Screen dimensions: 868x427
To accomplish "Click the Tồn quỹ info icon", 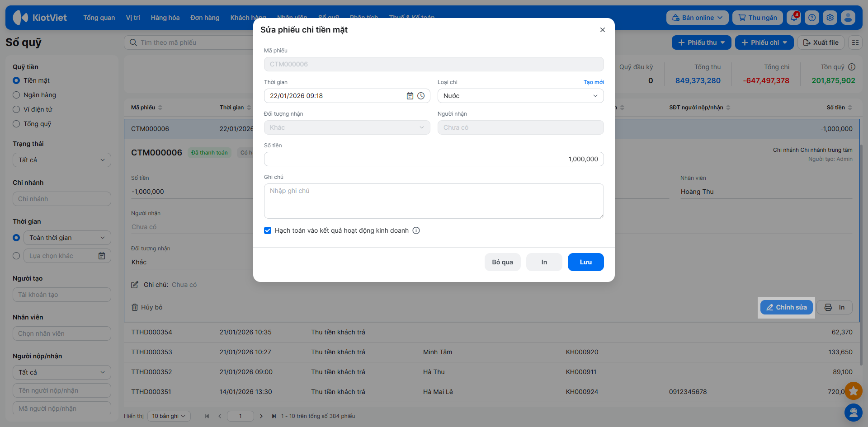I will pos(852,67).
